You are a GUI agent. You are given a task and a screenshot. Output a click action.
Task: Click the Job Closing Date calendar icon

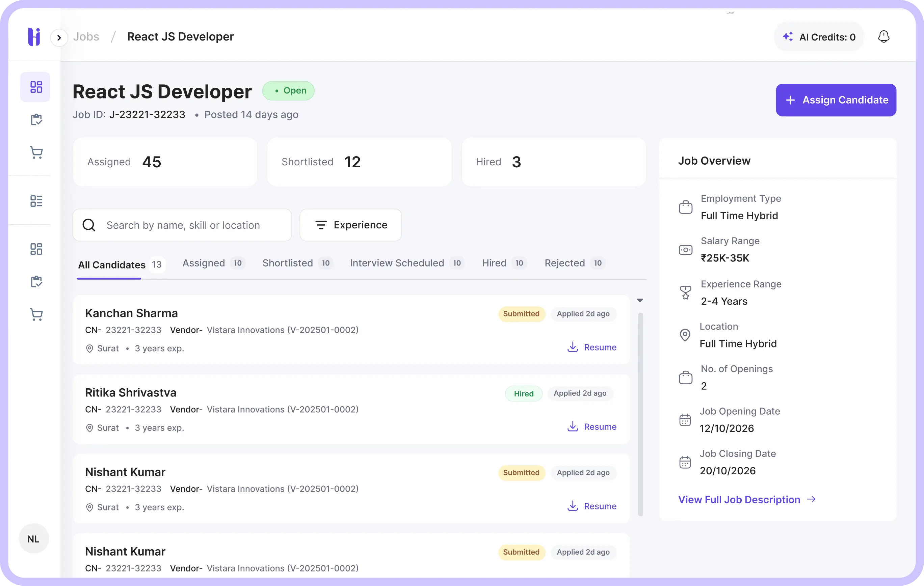(x=685, y=462)
